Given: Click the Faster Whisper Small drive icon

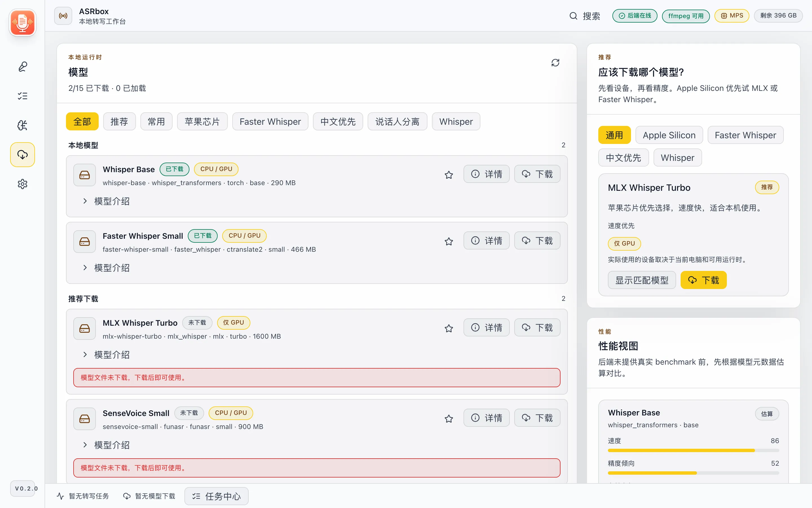Looking at the screenshot, I should point(85,241).
